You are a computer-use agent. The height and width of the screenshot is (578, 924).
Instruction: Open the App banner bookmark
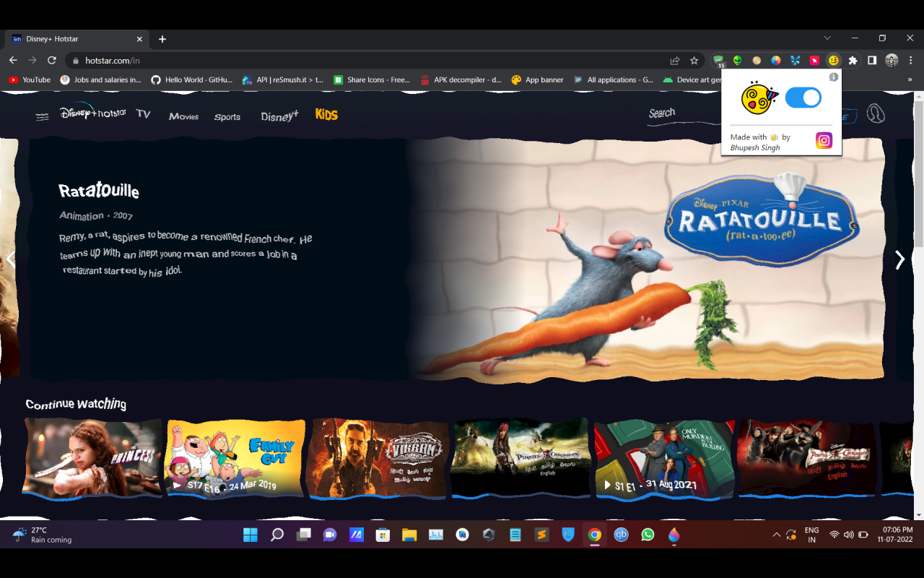537,80
